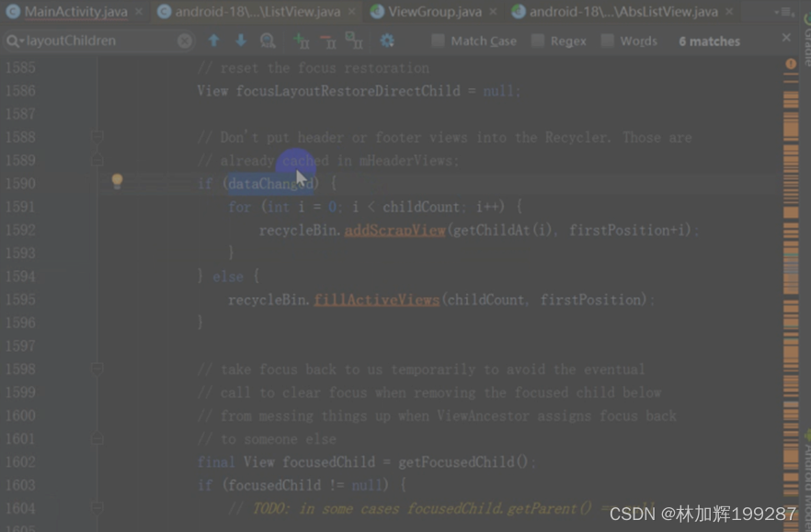The width and height of the screenshot is (811, 532).
Task: Go to next occurrence with down arrow
Action: coord(241,40)
